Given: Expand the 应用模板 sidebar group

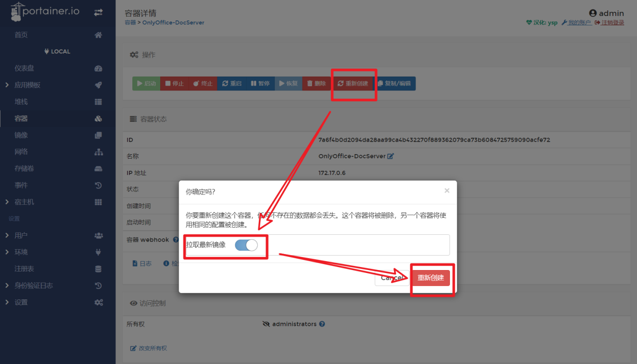Looking at the screenshot, I should click(x=7, y=85).
